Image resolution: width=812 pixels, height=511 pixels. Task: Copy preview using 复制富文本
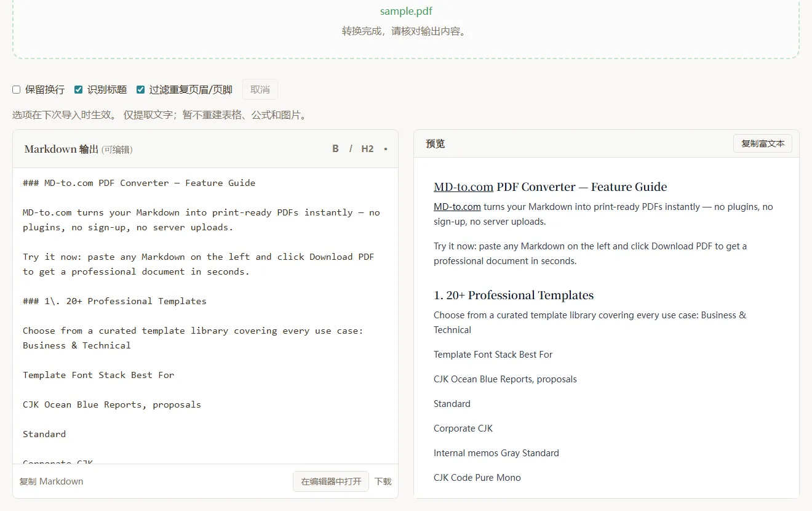(763, 143)
